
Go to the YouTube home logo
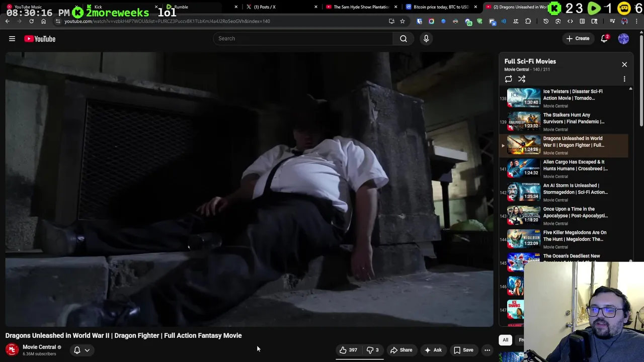pos(40,39)
